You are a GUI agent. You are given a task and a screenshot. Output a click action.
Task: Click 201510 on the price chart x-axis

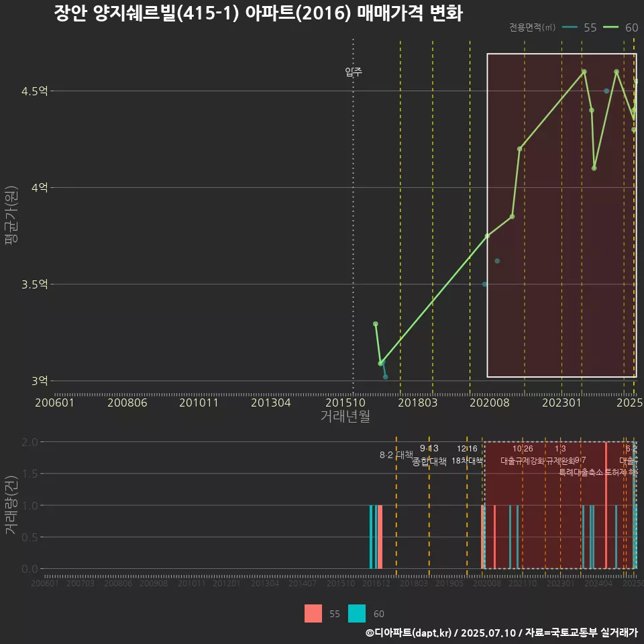pos(345,402)
